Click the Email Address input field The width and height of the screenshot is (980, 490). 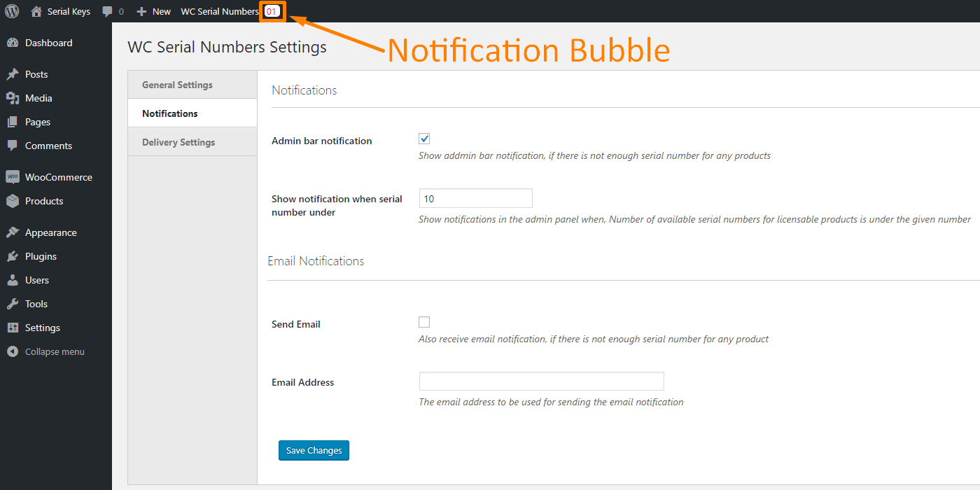(x=541, y=381)
